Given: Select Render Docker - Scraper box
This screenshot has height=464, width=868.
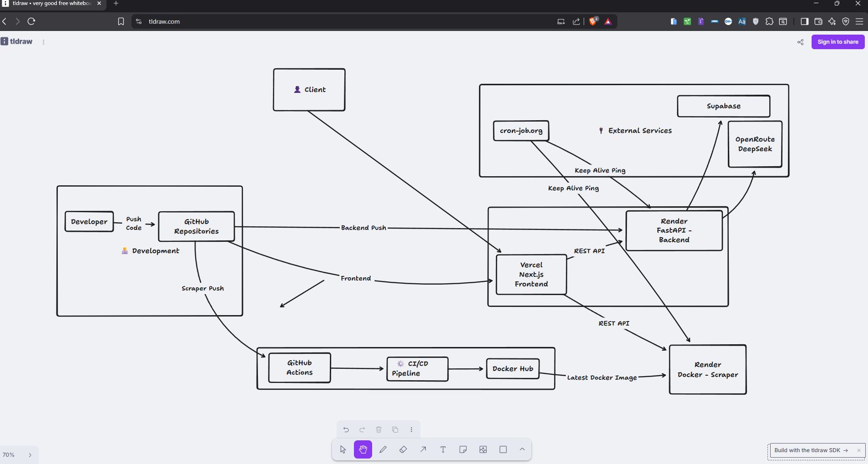Looking at the screenshot, I should click(x=707, y=370).
